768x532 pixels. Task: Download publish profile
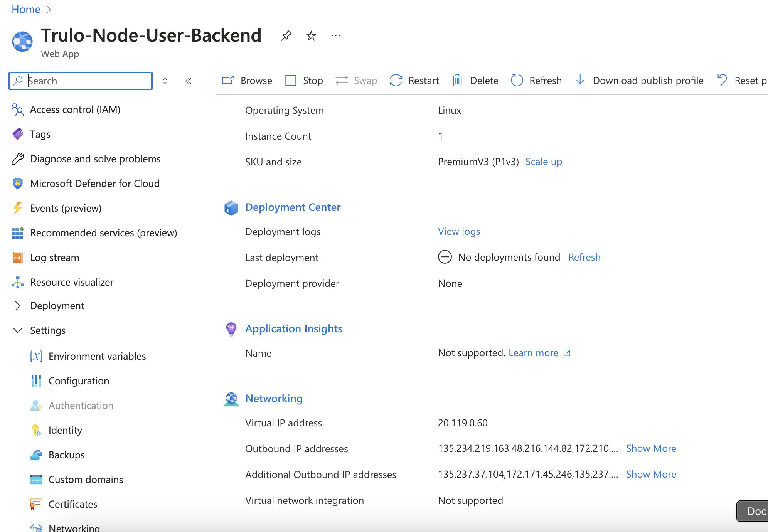(640, 81)
